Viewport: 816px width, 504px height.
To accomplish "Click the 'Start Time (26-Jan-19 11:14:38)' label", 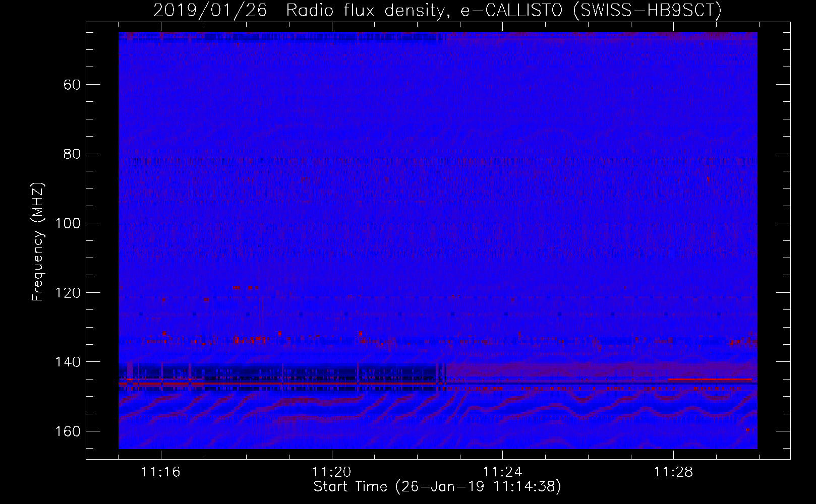I will point(437,486).
